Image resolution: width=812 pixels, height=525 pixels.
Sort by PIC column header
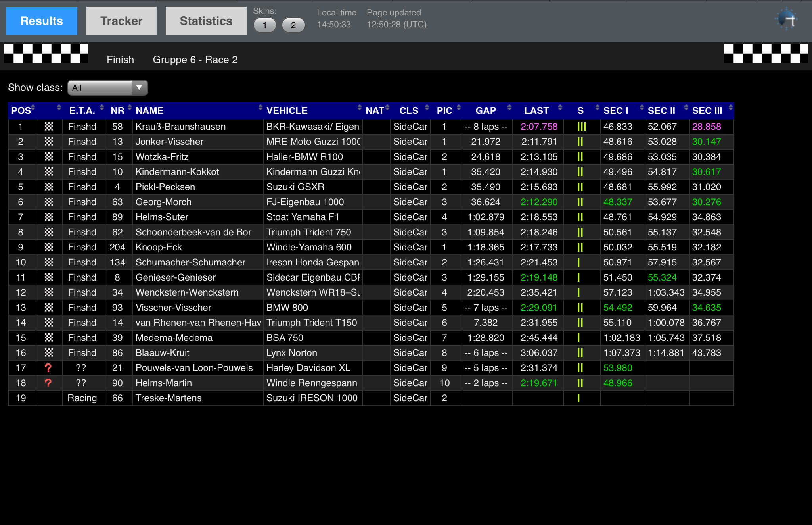coord(446,111)
